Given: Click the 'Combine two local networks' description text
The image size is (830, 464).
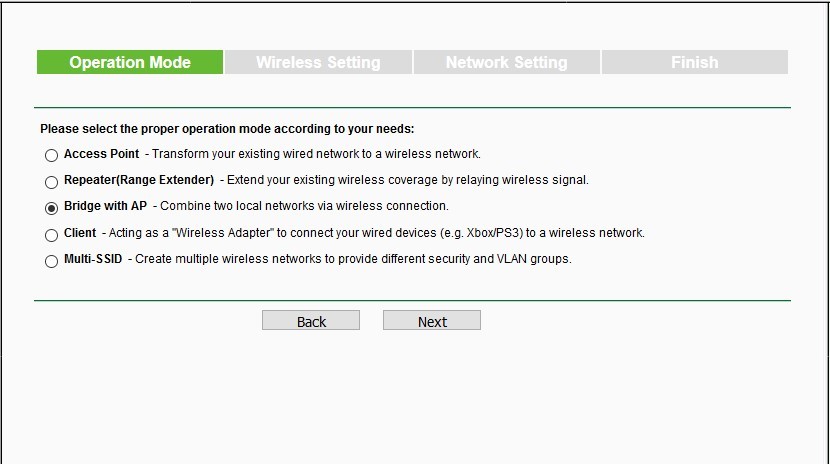Looking at the screenshot, I should click(304, 206).
